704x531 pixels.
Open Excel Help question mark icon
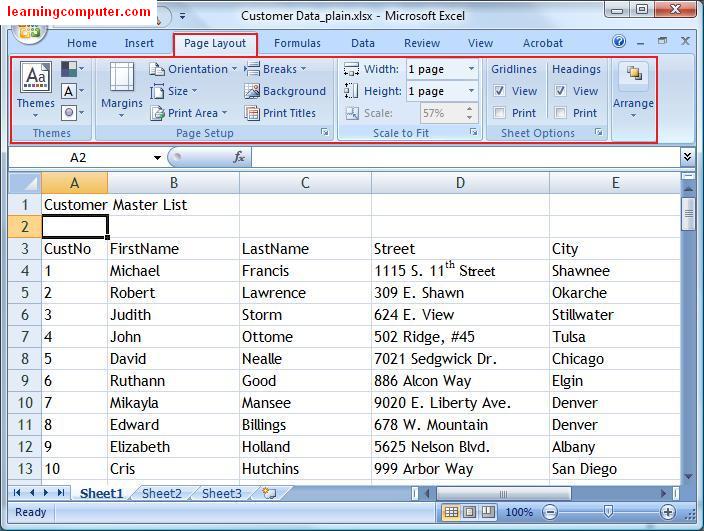[619, 42]
